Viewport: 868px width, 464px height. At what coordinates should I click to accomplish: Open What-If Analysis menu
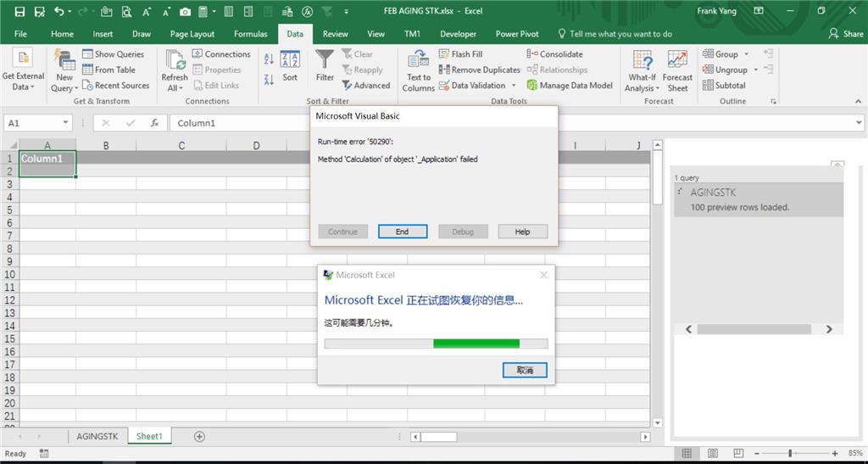point(643,71)
